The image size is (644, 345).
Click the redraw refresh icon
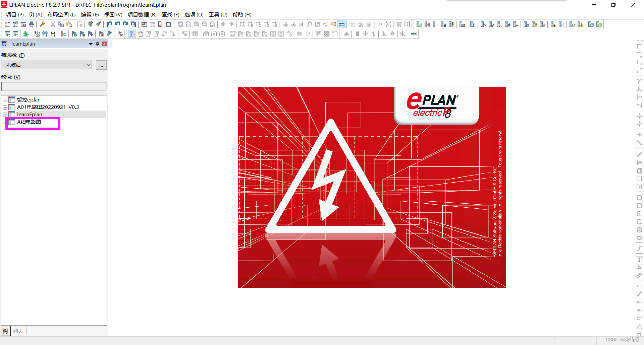[x=180, y=24]
